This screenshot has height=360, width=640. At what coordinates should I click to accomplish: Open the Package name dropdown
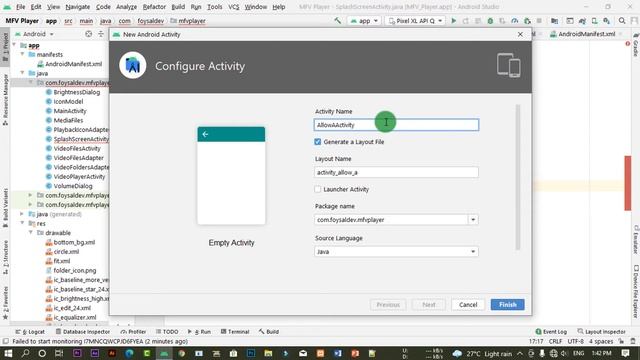click(x=473, y=220)
